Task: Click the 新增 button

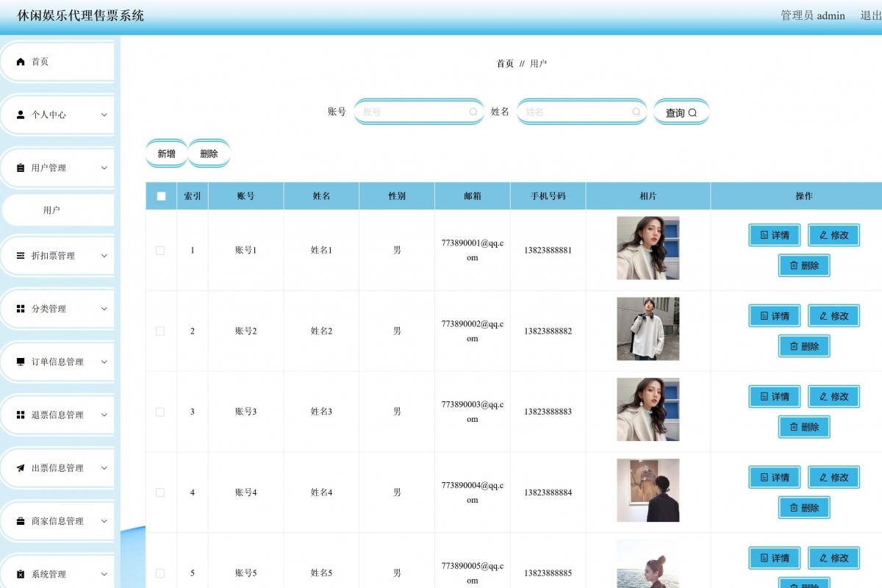Action: (x=167, y=154)
